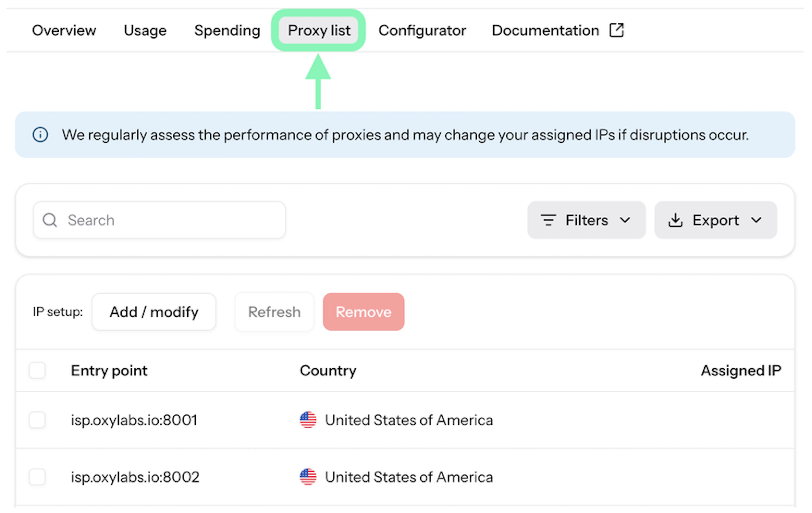The width and height of the screenshot is (812, 513).
Task: Select the Proxy list tab
Action: tap(319, 30)
